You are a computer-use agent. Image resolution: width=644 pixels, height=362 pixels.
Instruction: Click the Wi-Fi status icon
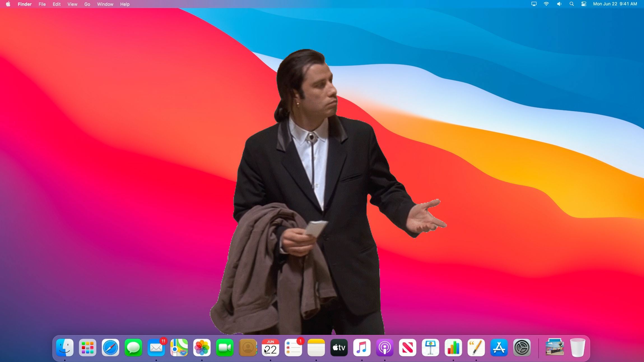point(546,4)
